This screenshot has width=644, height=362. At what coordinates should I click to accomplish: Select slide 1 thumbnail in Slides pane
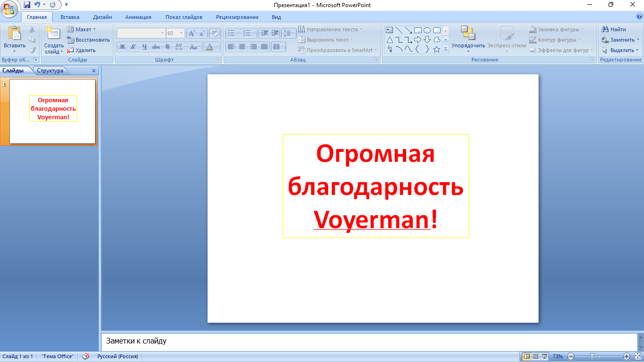pos(52,111)
